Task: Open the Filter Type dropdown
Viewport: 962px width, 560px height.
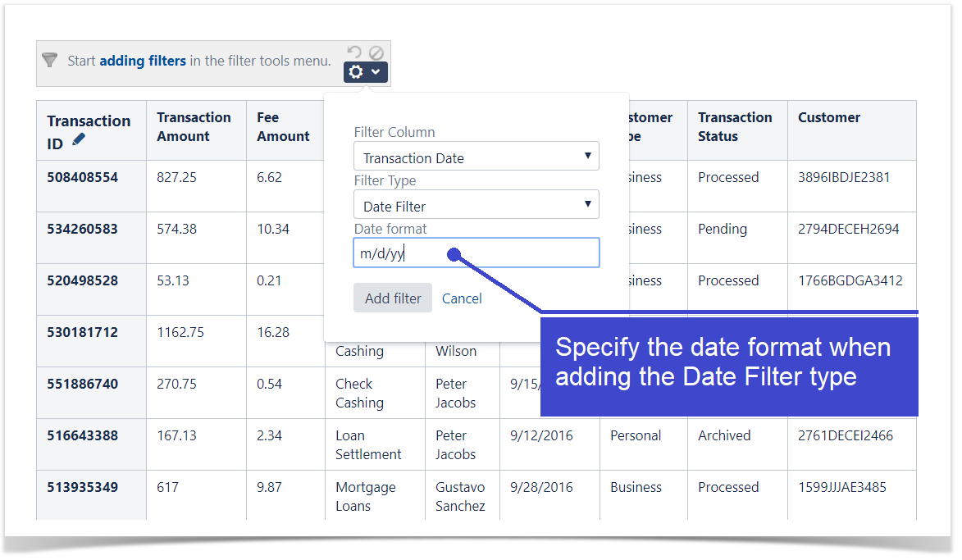Action: [476, 206]
